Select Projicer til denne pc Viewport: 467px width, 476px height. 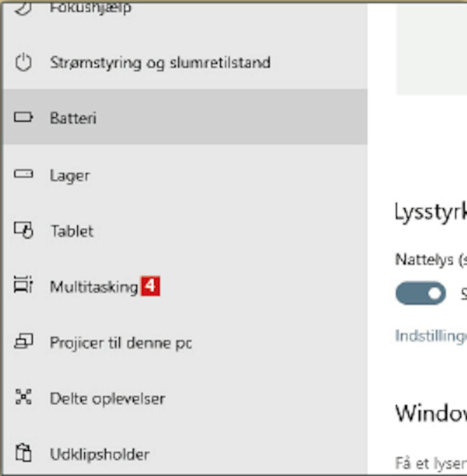click(x=121, y=343)
